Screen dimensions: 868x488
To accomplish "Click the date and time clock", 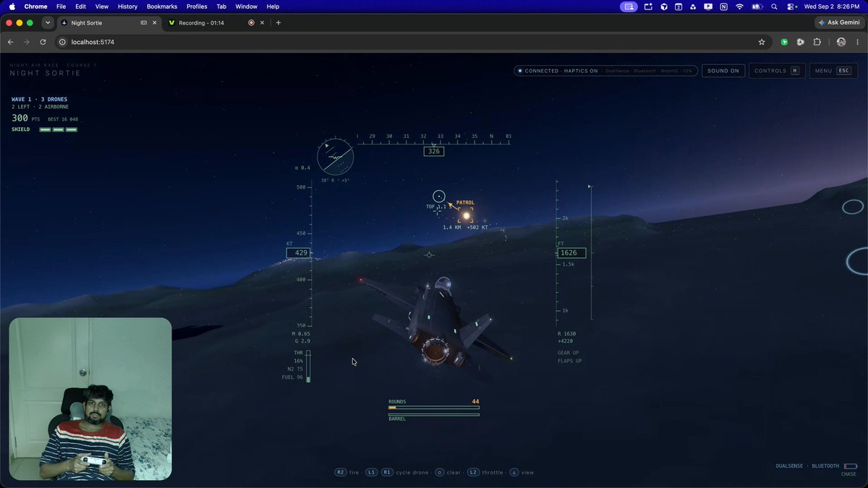I will 833,6.
